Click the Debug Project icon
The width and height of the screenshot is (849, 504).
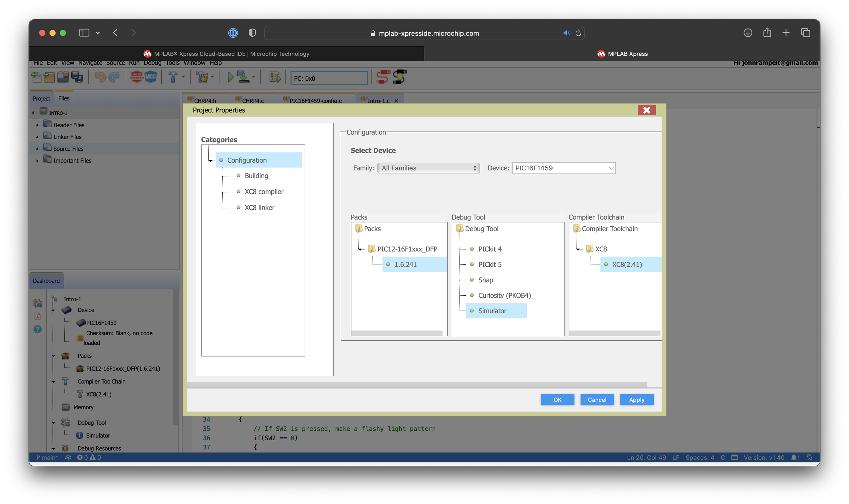pyautogui.click(x=274, y=77)
